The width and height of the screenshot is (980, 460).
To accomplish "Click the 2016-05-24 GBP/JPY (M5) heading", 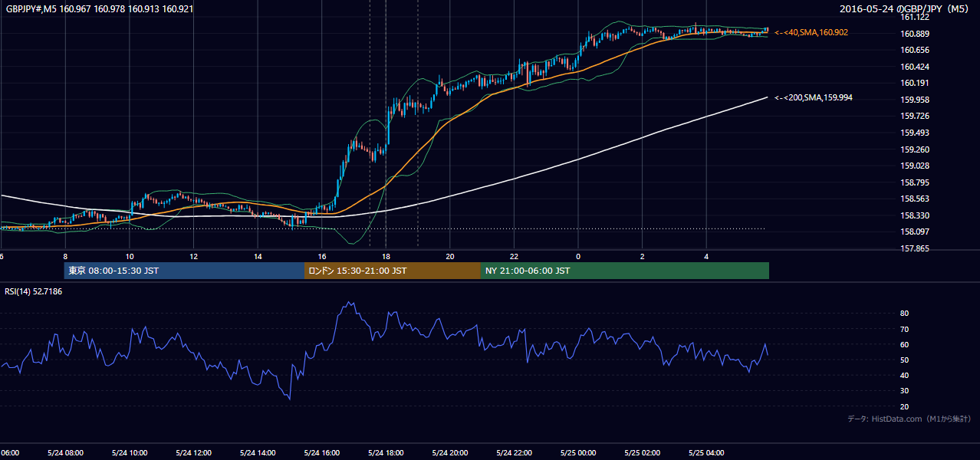I will 904,9.
